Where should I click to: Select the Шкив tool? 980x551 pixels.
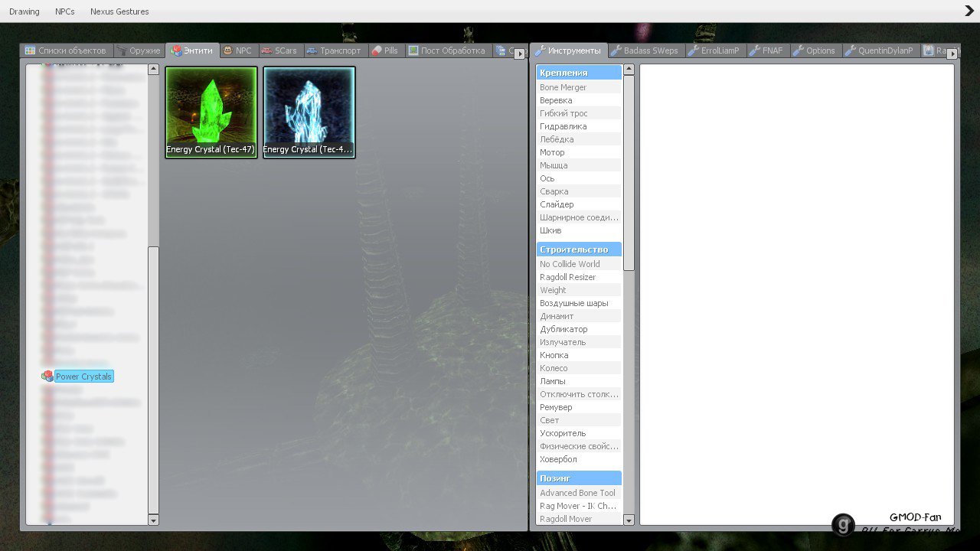(x=580, y=230)
